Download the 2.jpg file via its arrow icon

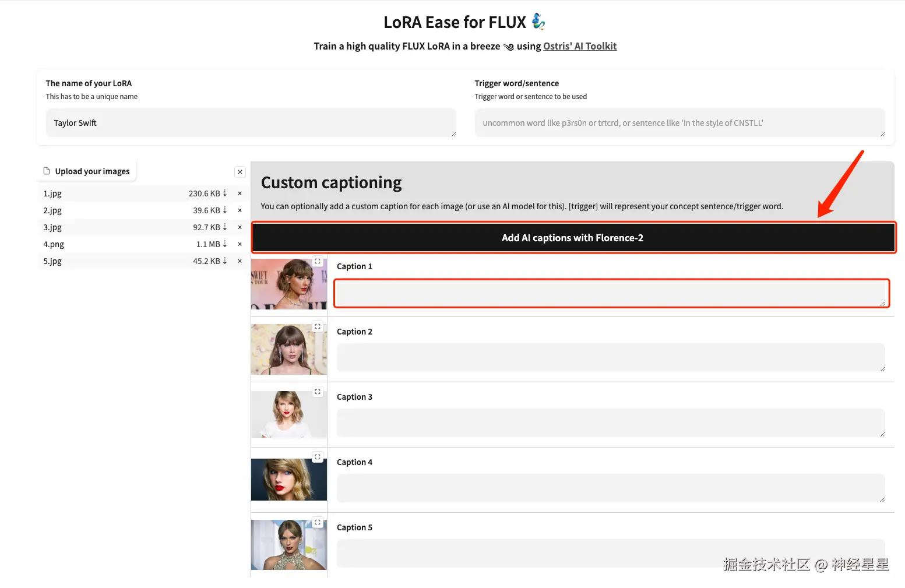click(x=224, y=210)
